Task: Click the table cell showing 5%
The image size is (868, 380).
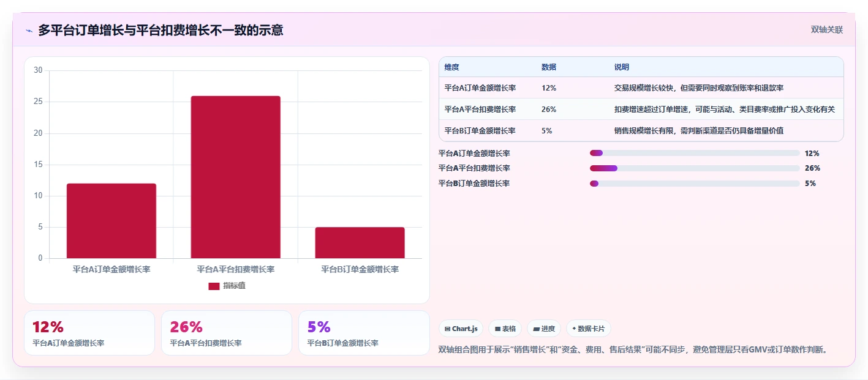Action: pyautogui.click(x=547, y=130)
